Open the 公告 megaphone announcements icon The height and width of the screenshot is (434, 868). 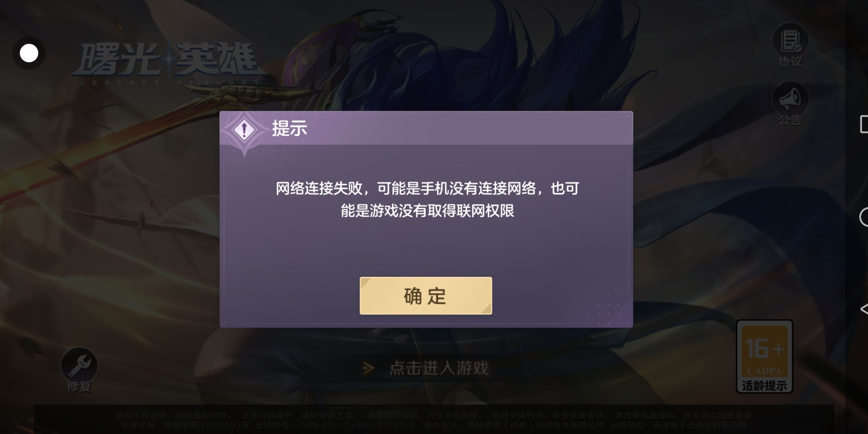790,99
